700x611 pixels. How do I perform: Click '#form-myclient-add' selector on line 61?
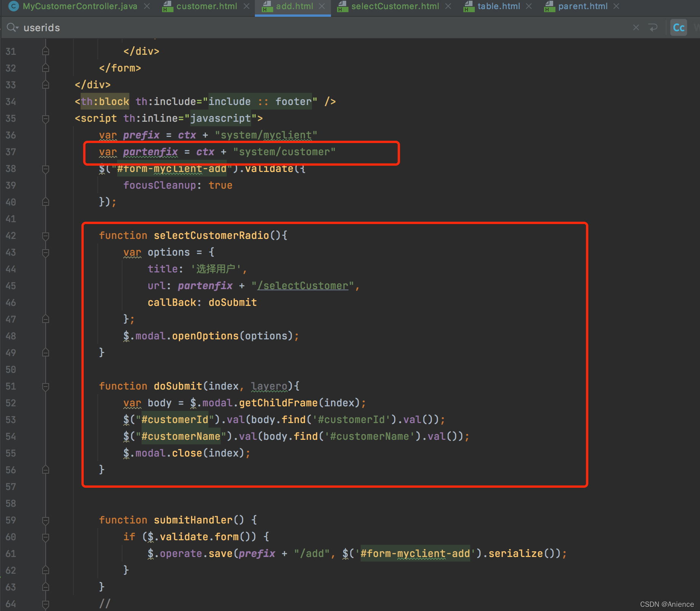[x=415, y=554]
